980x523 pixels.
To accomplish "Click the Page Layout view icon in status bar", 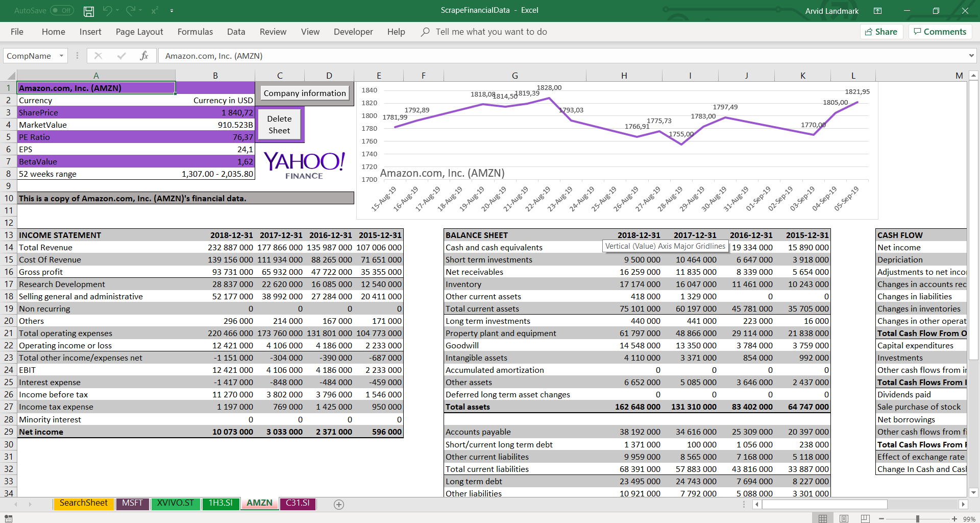I will click(844, 518).
